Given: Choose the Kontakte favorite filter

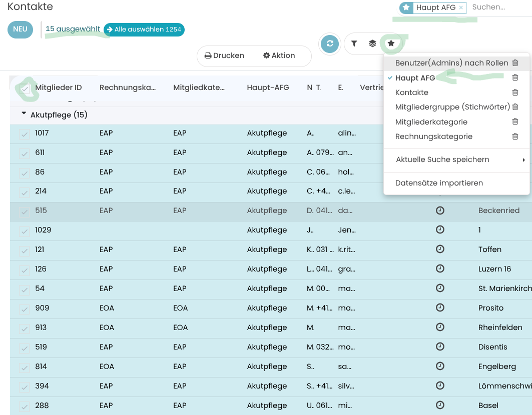Looking at the screenshot, I should point(411,92).
